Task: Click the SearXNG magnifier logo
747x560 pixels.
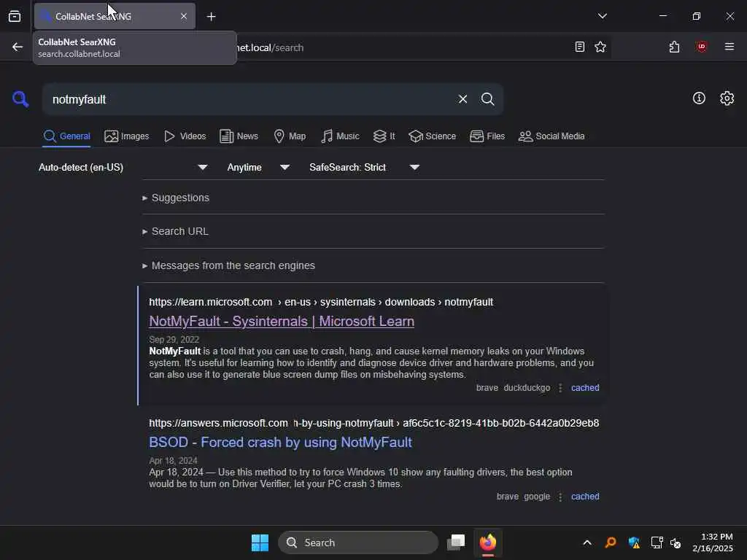Action: point(20,99)
